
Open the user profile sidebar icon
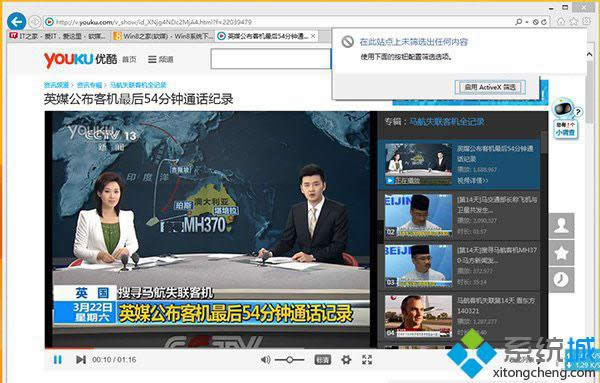(x=561, y=226)
